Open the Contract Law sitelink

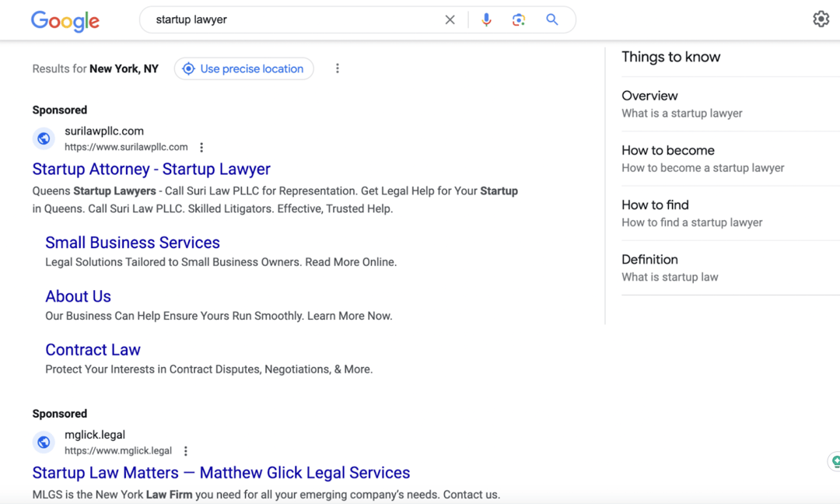pyautogui.click(x=93, y=350)
